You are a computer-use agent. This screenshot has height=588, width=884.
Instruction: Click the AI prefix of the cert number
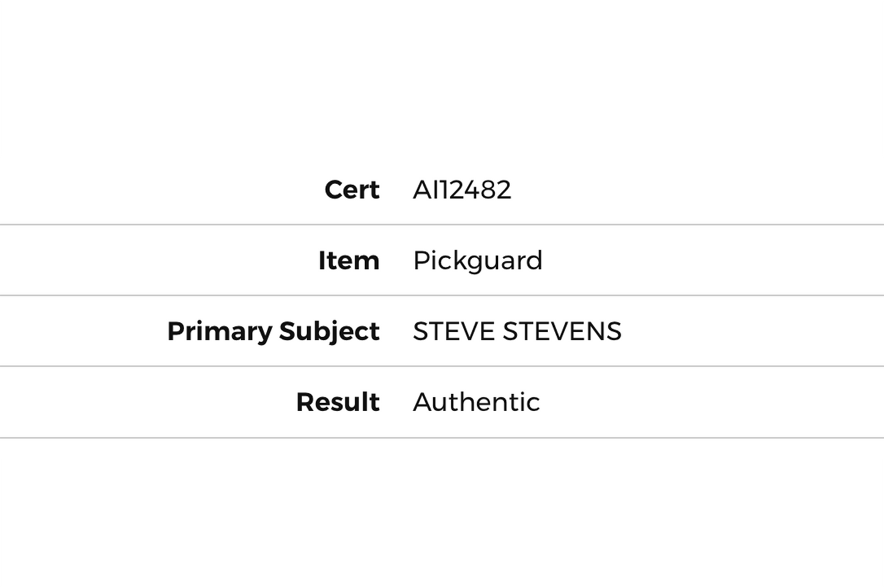(425, 190)
